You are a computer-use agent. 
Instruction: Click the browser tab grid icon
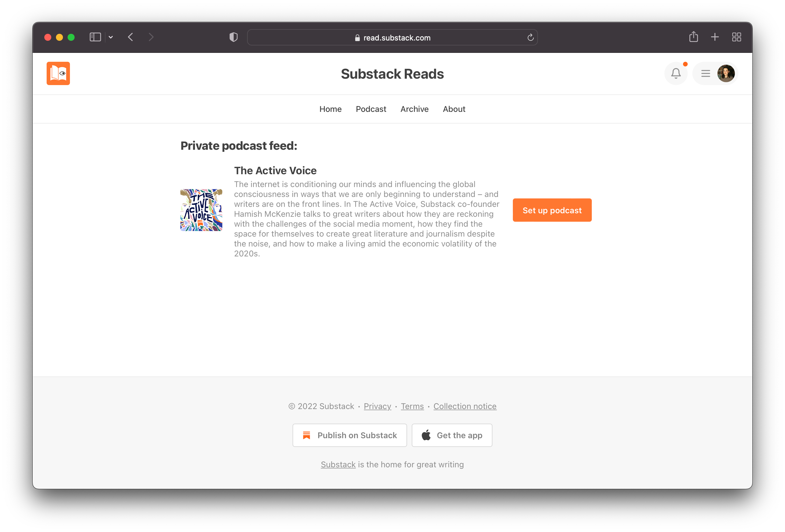point(738,37)
